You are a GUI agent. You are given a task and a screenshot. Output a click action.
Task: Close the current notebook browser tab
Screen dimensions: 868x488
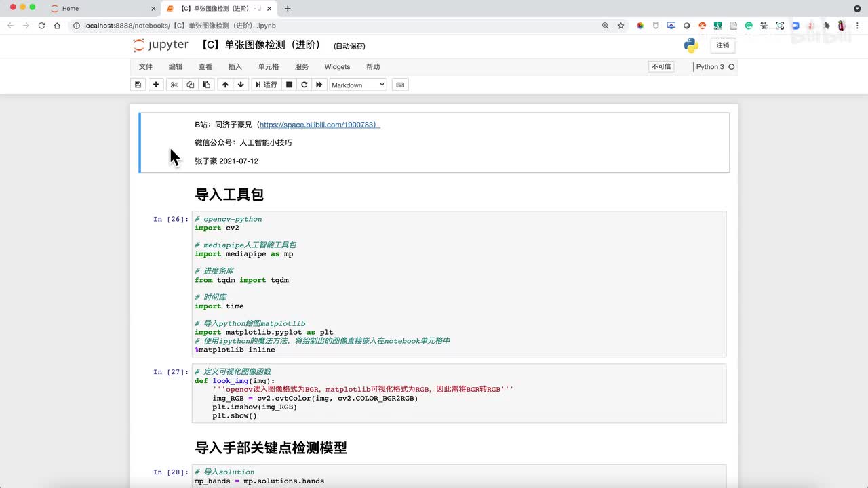(270, 9)
